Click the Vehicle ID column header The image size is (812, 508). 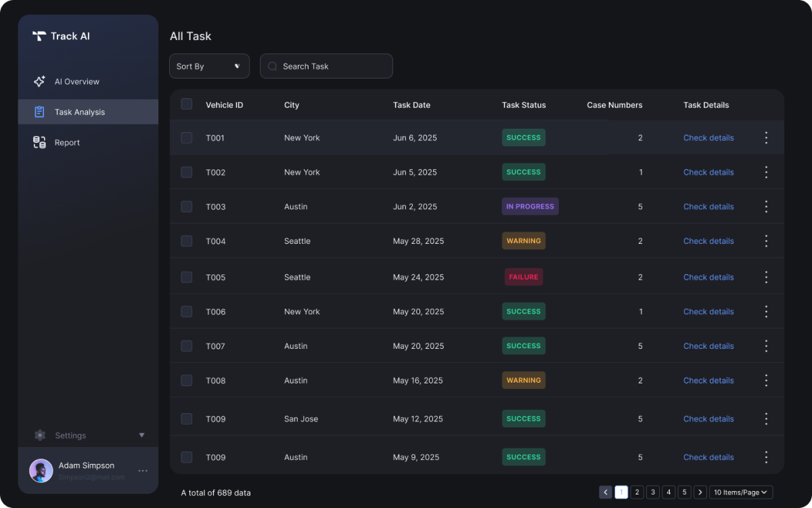tap(225, 105)
